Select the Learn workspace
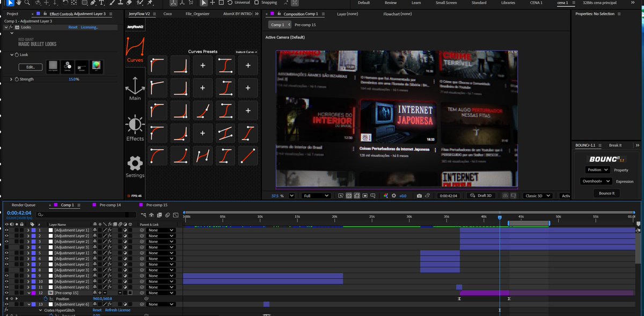The width and height of the screenshot is (644, 316). tap(416, 3)
